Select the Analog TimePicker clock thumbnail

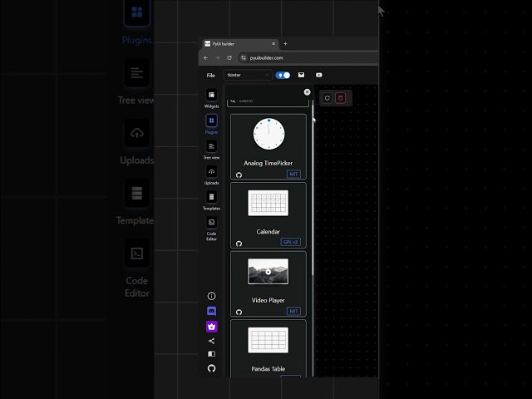[268, 134]
